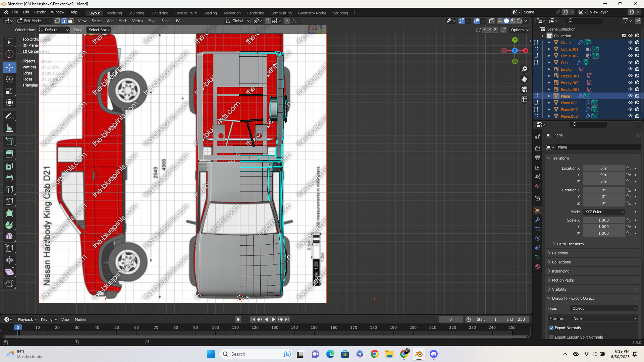Switch to face select mode

pyautogui.click(x=71, y=21)
